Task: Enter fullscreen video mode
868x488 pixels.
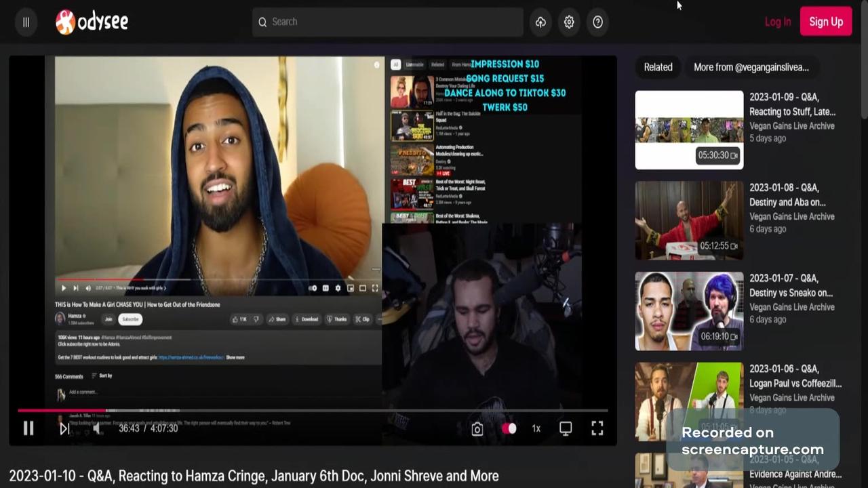Action: 597,428
